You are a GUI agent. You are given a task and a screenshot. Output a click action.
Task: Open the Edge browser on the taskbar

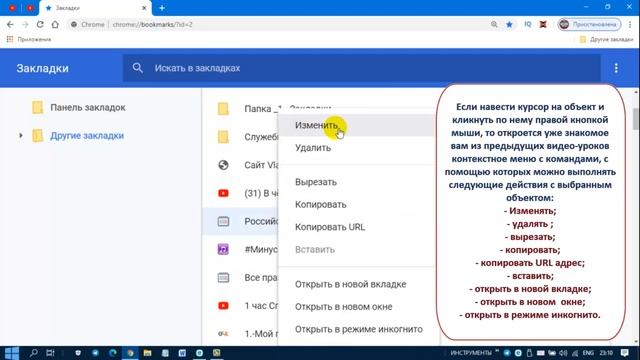(x=112, y=353)
